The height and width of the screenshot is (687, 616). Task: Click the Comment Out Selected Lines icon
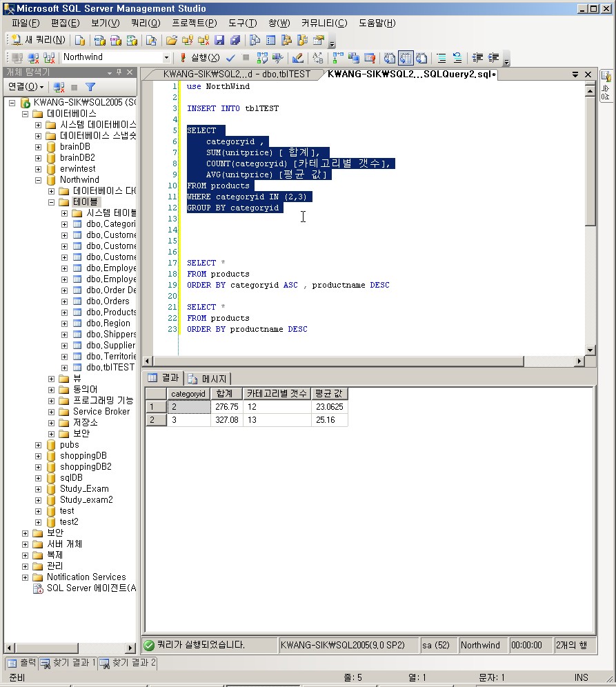pos(441,57)
